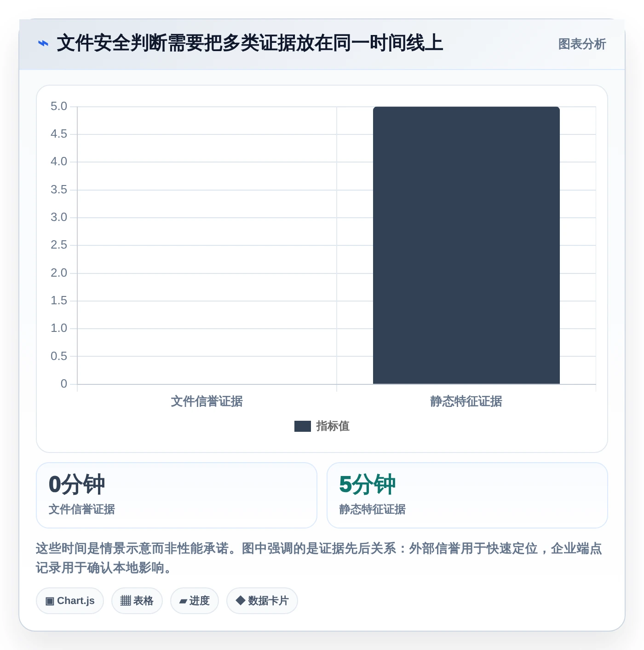Click the square icon in the Chart.js tag
This screenshot has height=650, width=644.
tap(50, 601)
